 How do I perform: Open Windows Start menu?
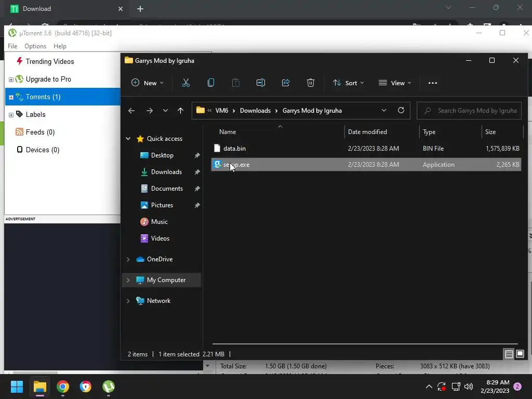(x=17, y=387)
